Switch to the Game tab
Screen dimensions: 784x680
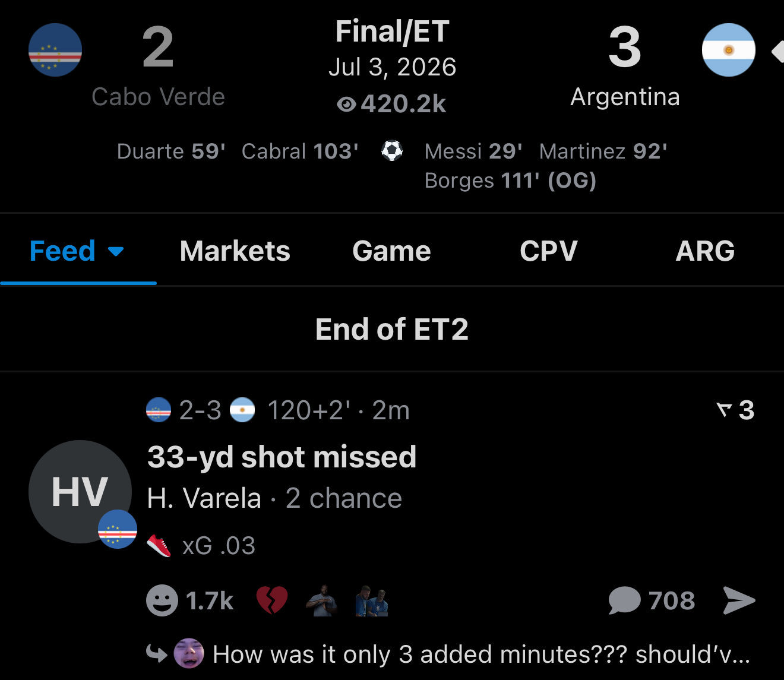[391, 251]
